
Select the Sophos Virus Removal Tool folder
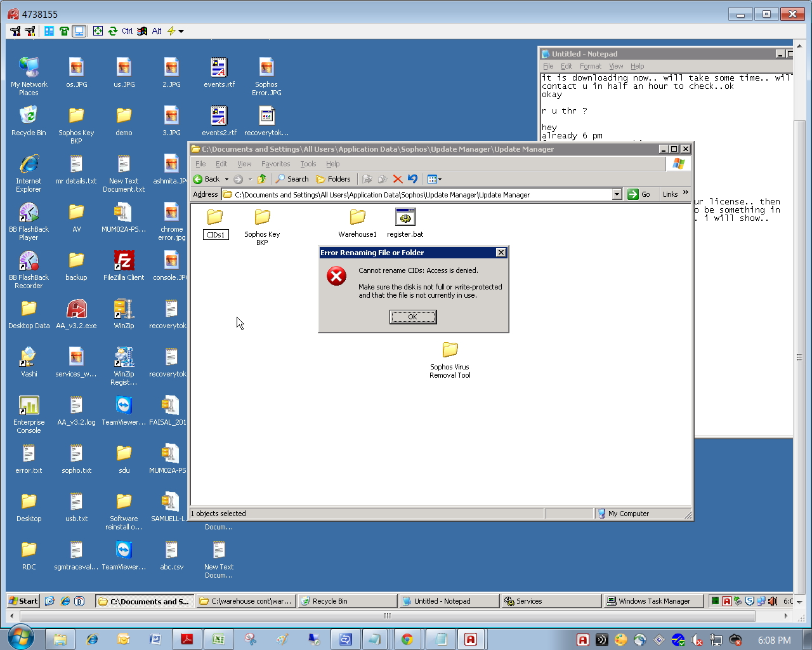[x=450, y=360]
